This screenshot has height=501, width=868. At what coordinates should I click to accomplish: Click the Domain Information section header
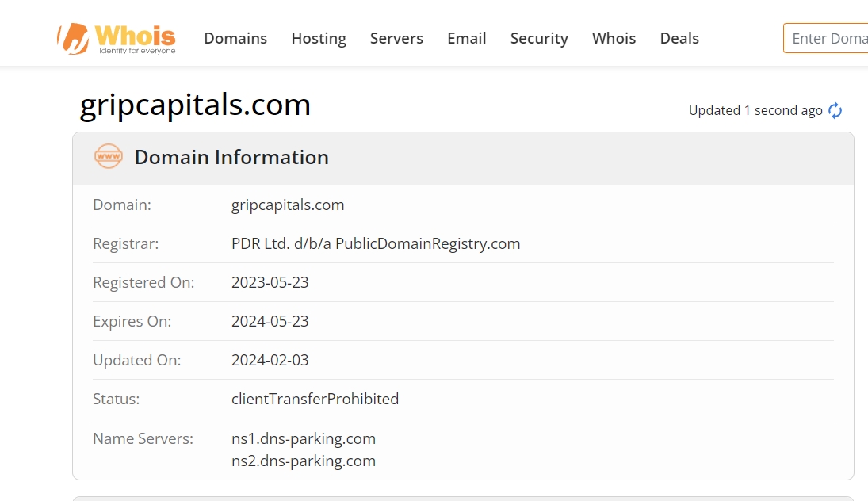(x=231, y=157)
